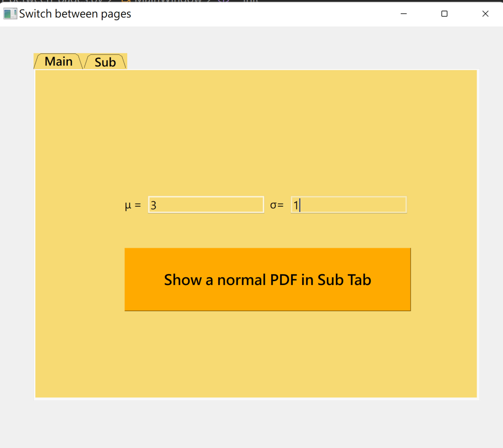Image resolution: width=503 pixels, height=448 pixels.
Task: Place the cursor on the value 3 in the μ field
Action: pyautogui.click(x=154, y=205)
